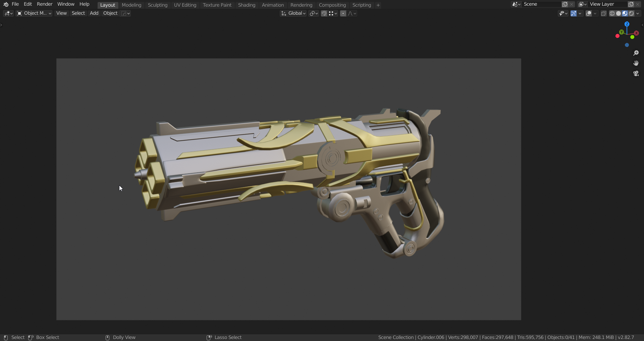
Task: Click the Y axis on navigation gizmo
Action: [x=622, y=32]
